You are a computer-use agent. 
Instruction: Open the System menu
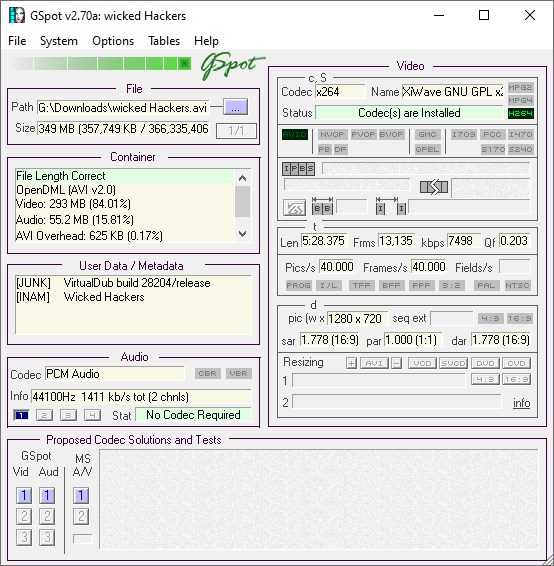(x=58, y=41)
